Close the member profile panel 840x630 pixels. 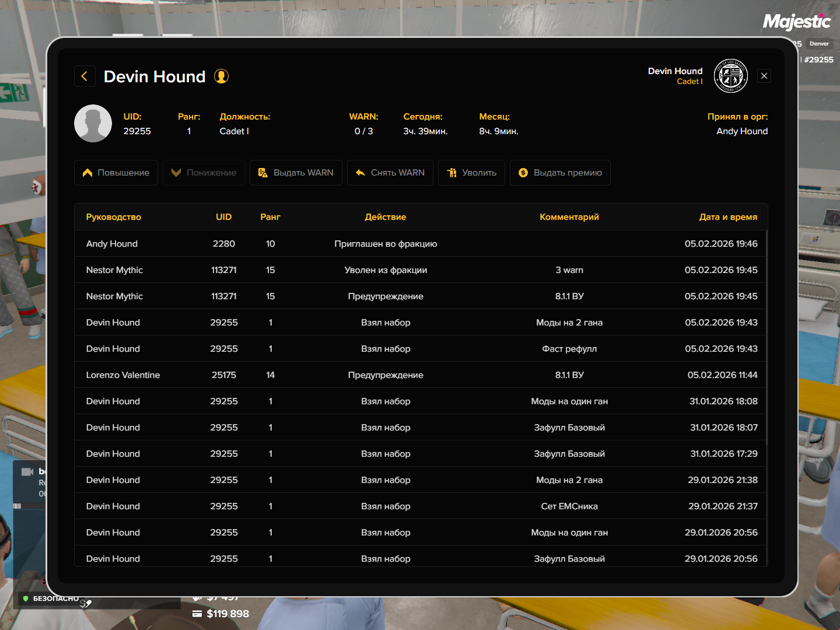[764, 76]
